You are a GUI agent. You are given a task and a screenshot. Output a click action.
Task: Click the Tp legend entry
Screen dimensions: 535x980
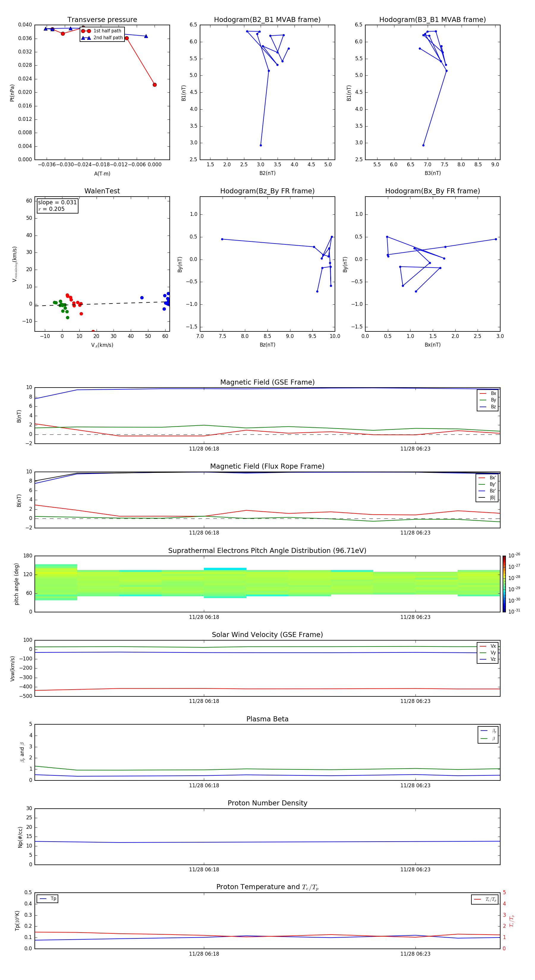coord(48,899)
